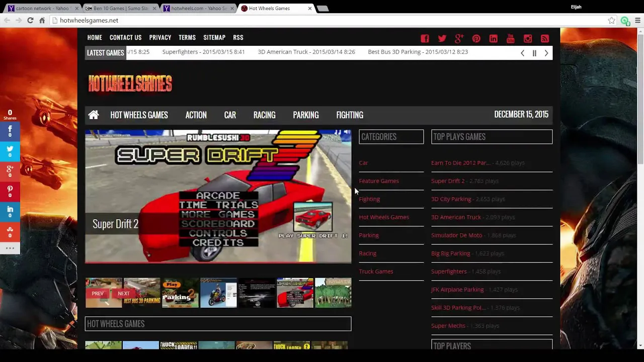Open the RSS feed header icon
Image resolution: width=644 pixels, height=362 pixels.
(544, 39)
